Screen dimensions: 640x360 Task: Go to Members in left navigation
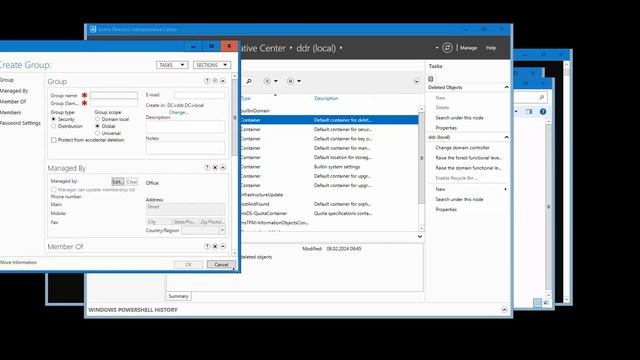pyautogui.click(x=10, y=112)
